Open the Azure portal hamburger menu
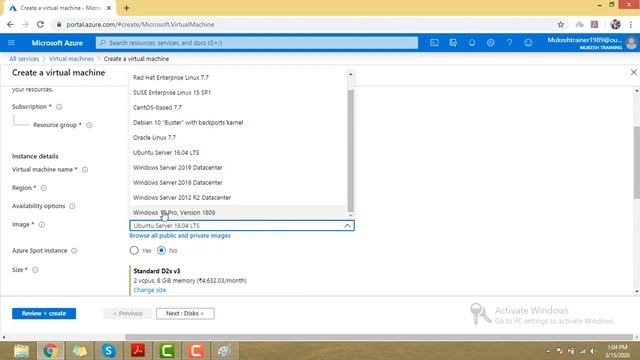Screen dimensions: 640x360 point(11,43)
